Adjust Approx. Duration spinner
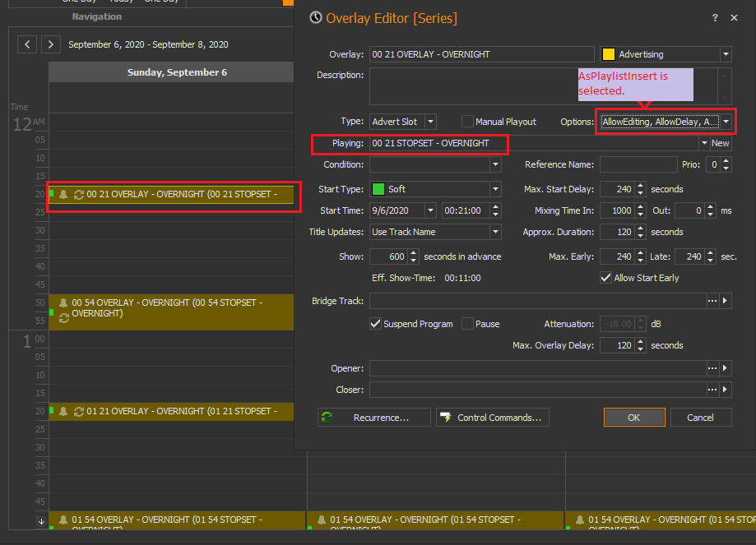This screenshot has width=756, height=545. [640, 232]
